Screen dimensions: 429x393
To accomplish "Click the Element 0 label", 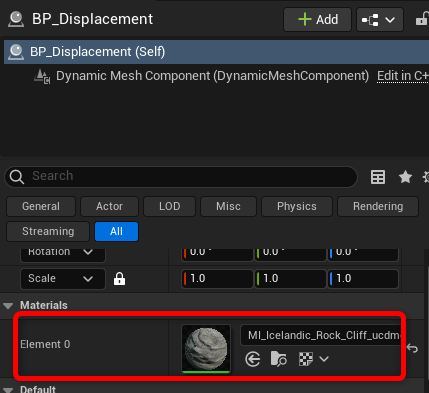I will [45, 344].
